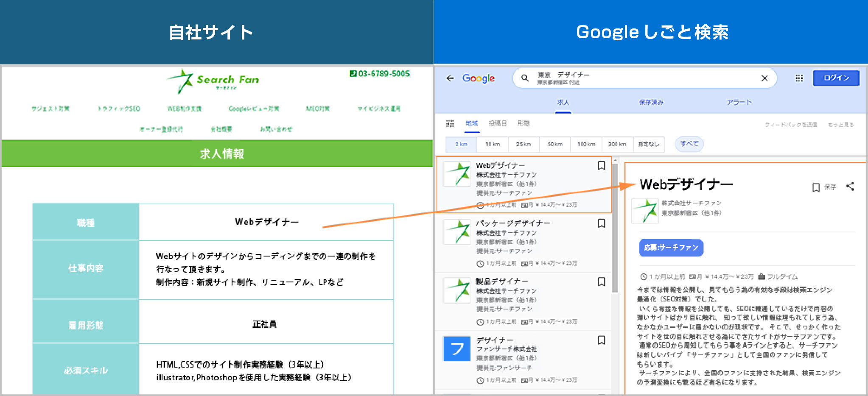Open お問い合わせ in site navigation
Viewport: 868px width, 396px height.
pyautogui.click(x=276, y=129)
